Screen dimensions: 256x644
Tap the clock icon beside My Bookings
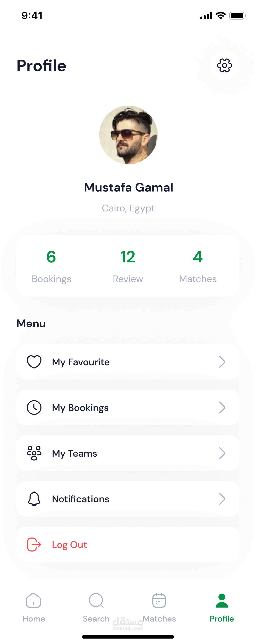click(34, 408)
